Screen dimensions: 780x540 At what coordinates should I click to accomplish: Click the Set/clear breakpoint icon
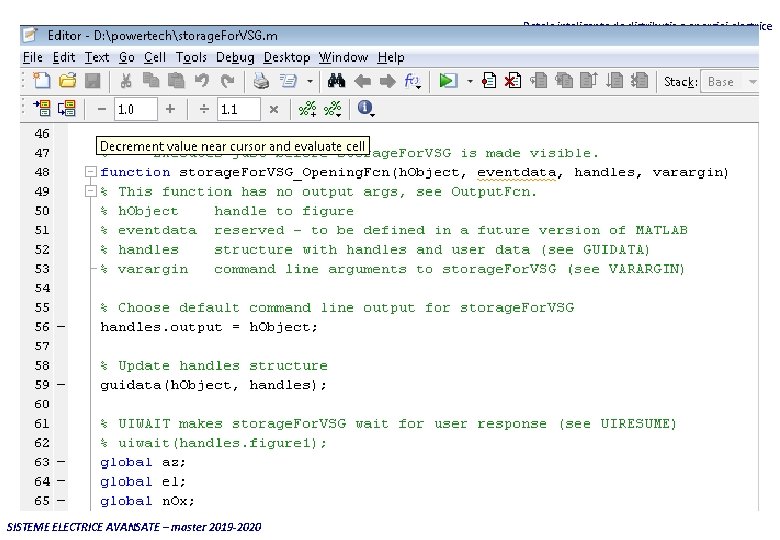(489, 81)
